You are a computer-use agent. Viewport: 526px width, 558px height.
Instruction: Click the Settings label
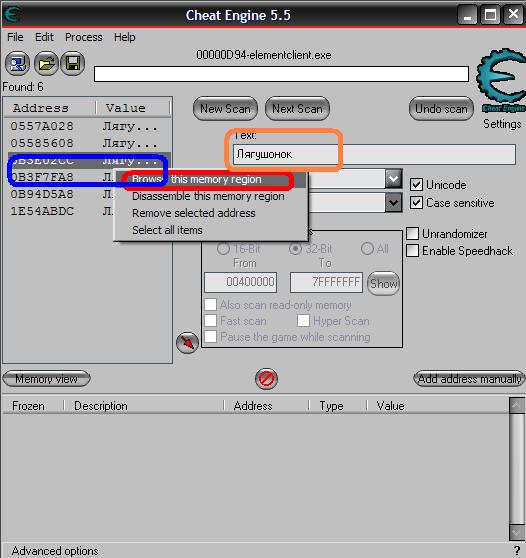[x=502, y=124]
